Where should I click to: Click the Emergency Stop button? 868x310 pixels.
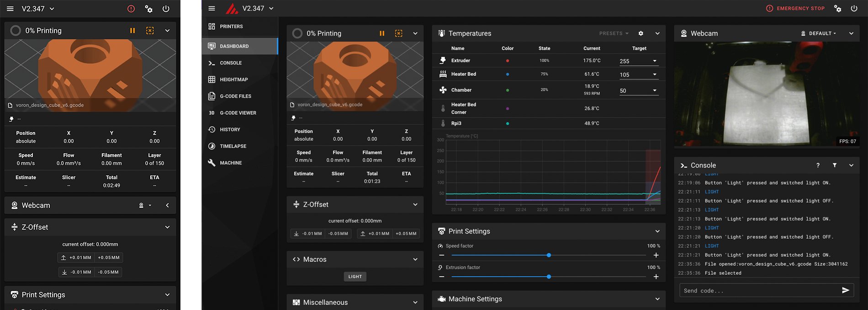pos(795,8)
